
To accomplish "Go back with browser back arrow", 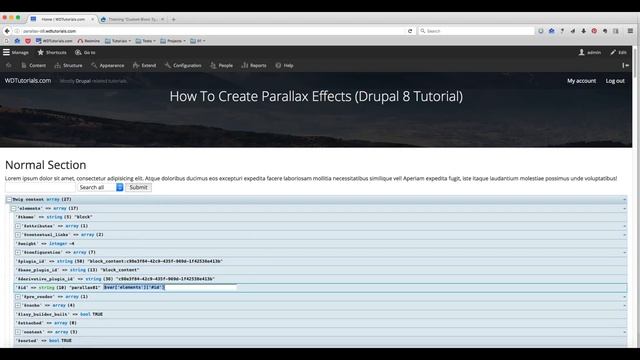I will tap(7, 31).
